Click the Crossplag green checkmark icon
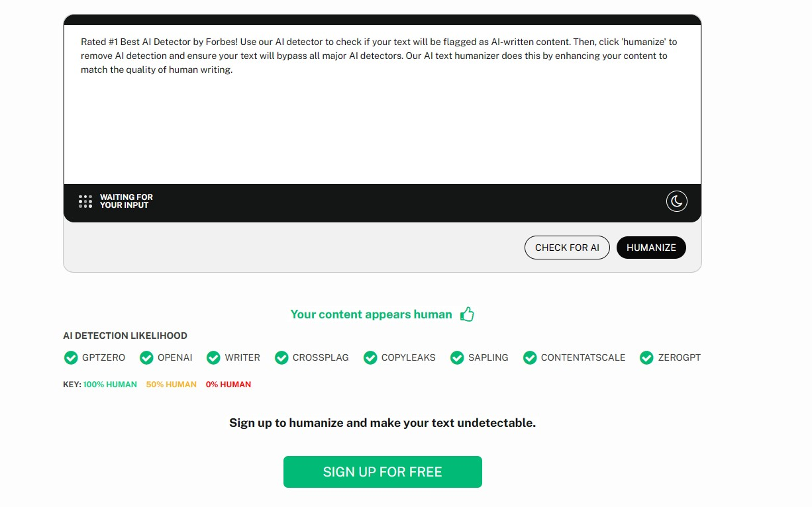The image size is (812, 507). (281, 357)
